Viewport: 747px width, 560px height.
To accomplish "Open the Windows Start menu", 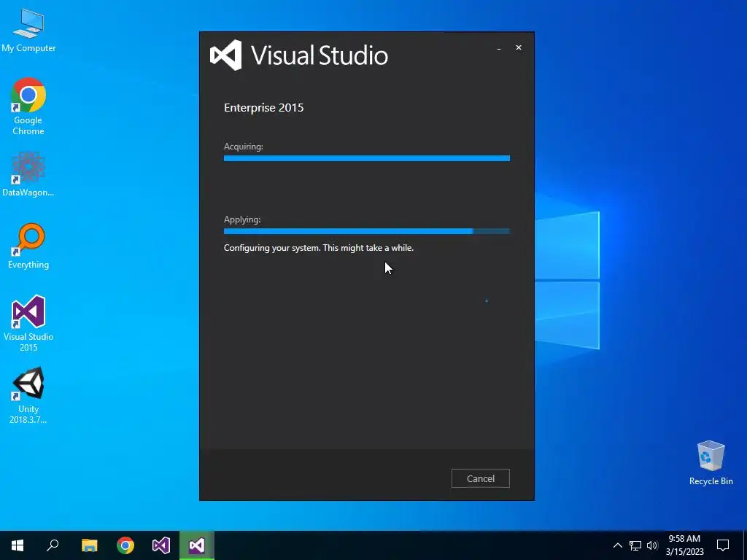I will point(18,545).
